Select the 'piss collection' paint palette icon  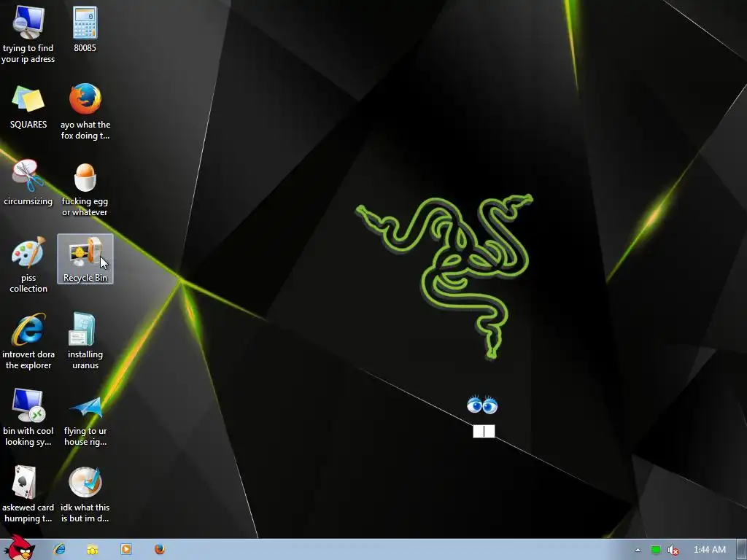tap(28, 265)
